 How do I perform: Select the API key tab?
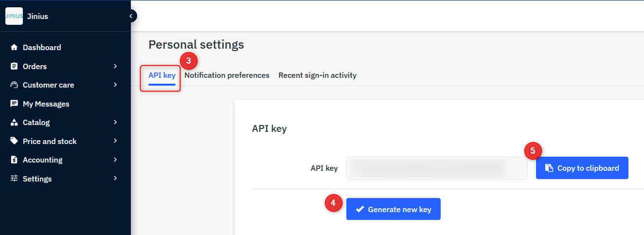click(162, 75)
